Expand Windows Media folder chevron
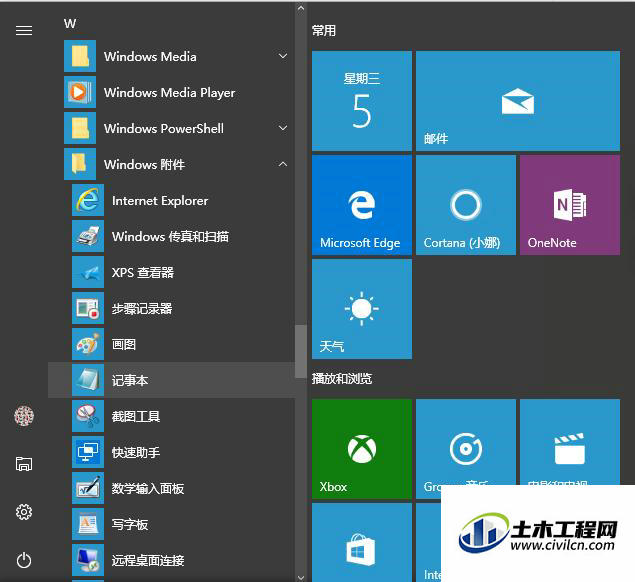The height and width of the screenshot is (582, 635). coord(283,56)
